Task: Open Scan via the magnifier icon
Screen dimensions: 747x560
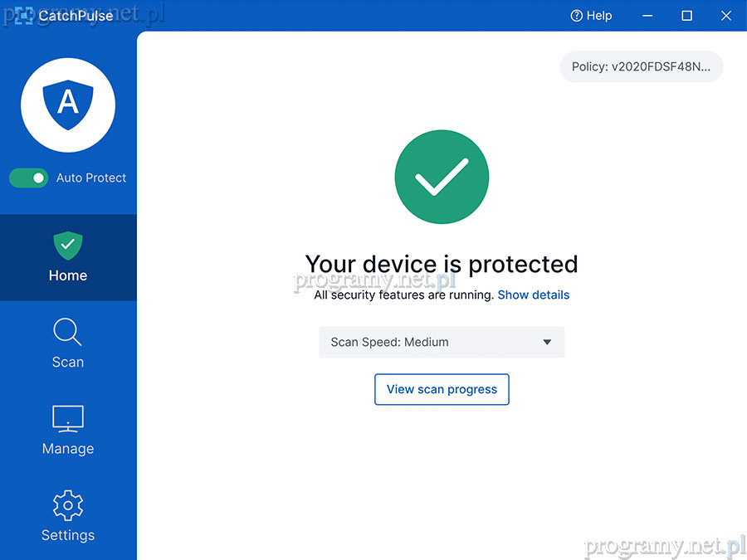Action: [x=67, y=332]
